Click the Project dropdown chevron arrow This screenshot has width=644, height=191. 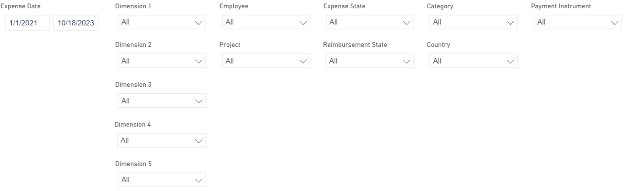coord(303,61)
